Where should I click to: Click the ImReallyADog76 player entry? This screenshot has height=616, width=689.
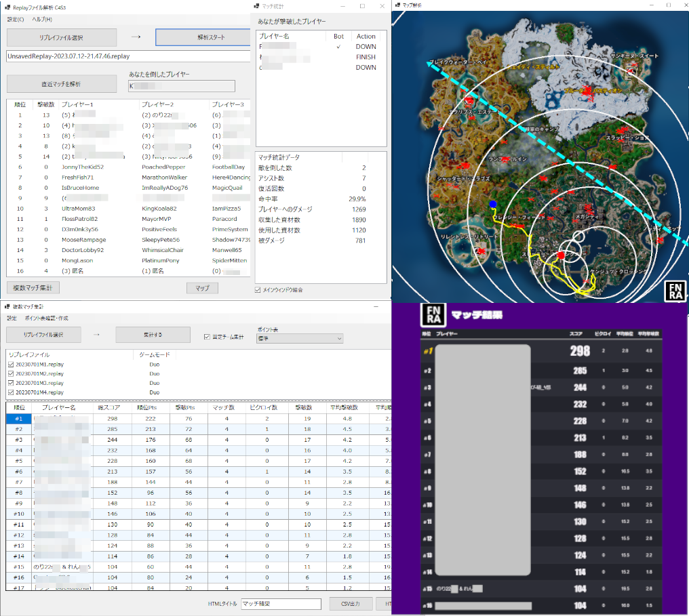[165, 188]
